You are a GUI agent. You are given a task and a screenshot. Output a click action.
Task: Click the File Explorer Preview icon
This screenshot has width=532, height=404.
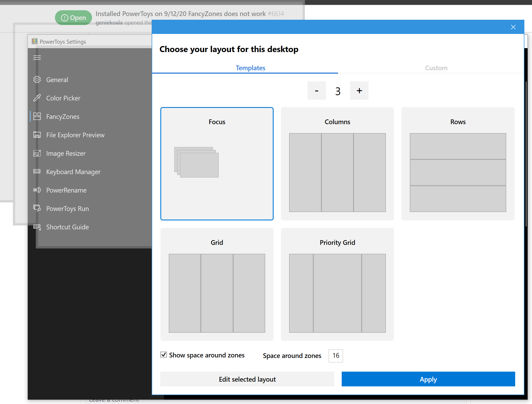click(37, 135)
